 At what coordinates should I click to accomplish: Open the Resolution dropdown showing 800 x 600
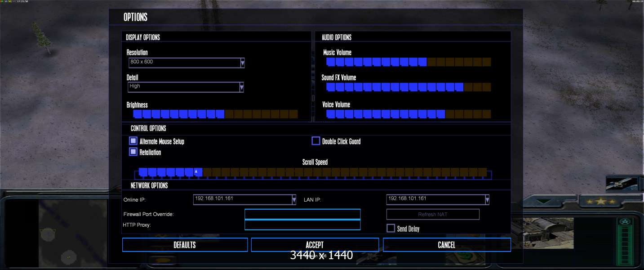point(186,62)
